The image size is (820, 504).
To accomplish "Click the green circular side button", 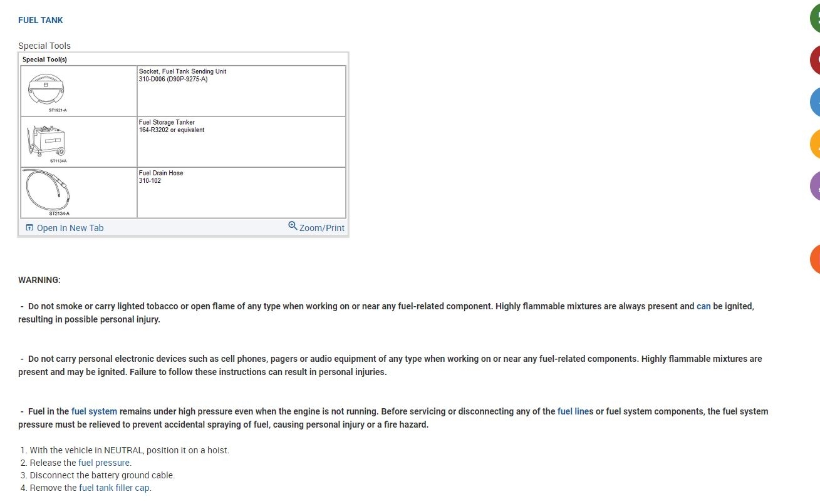I will point(815,19).
